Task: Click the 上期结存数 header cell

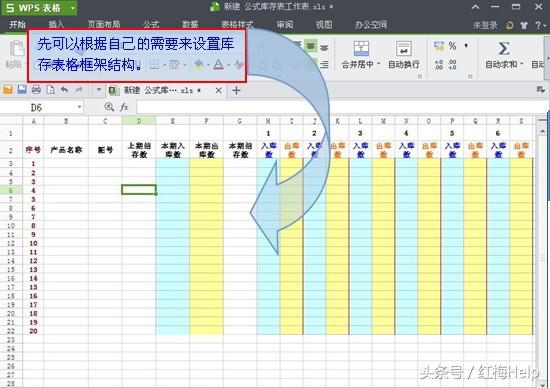Action: pyautogui.click(x=139, y=150)
